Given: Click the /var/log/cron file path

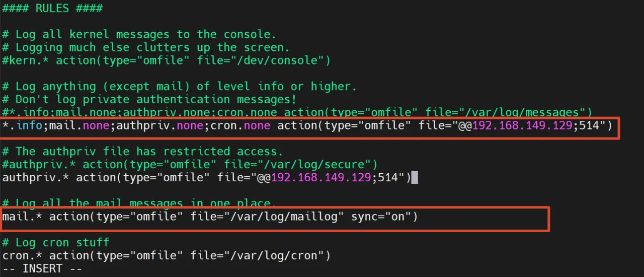Looking at the screenshot, I should [x=274, y=255].
